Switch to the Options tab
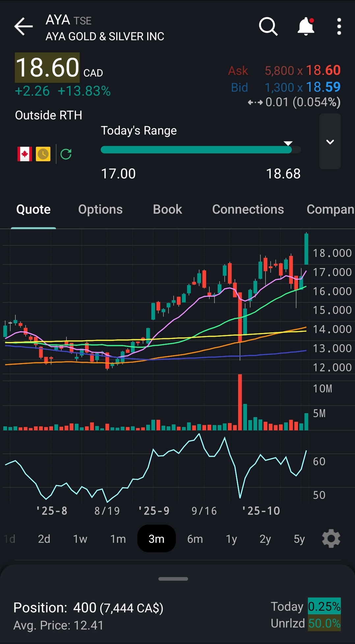 [100, 209]
